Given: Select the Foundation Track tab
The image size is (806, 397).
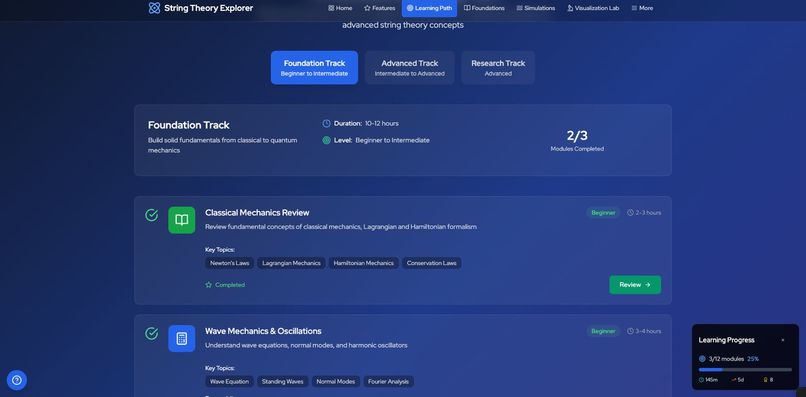Looking at the screenshot, I should [314, 67].
